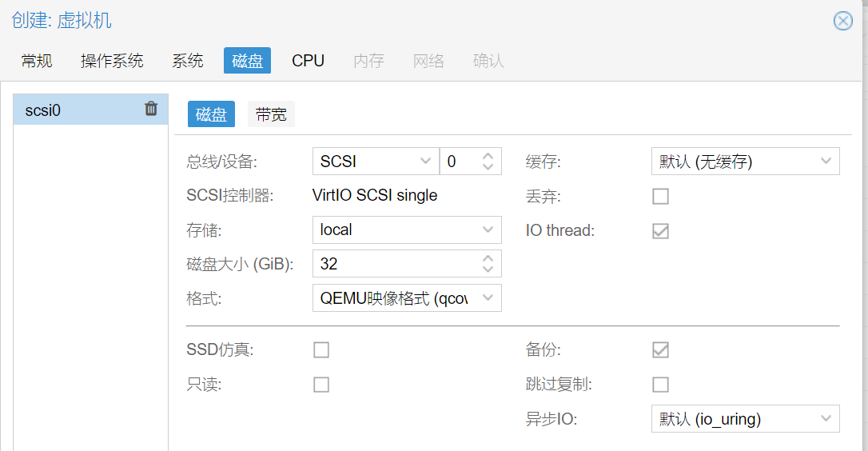Open the 格式 QEMU image format dropdown
868x451 pixels.
(x=487, y=298)
